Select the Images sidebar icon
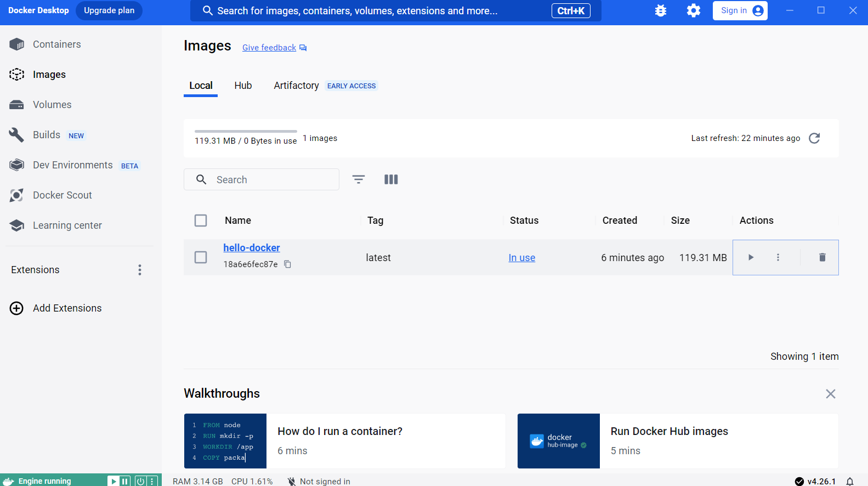 (17, 75)
